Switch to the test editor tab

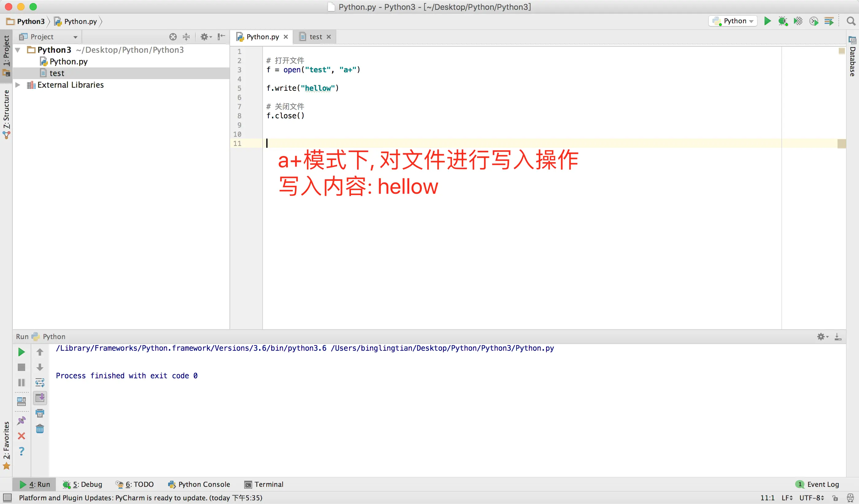(x=315, y=37)
